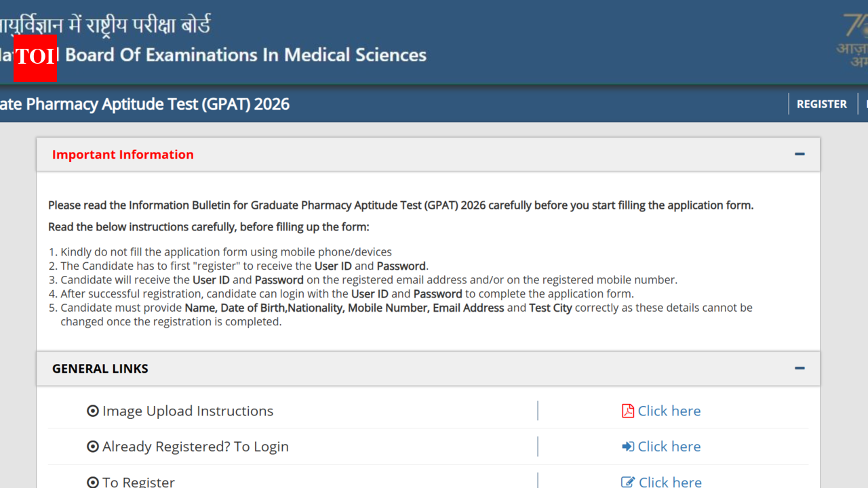
Task: Click the target icon before To Register
Action: tap(92, 481)
